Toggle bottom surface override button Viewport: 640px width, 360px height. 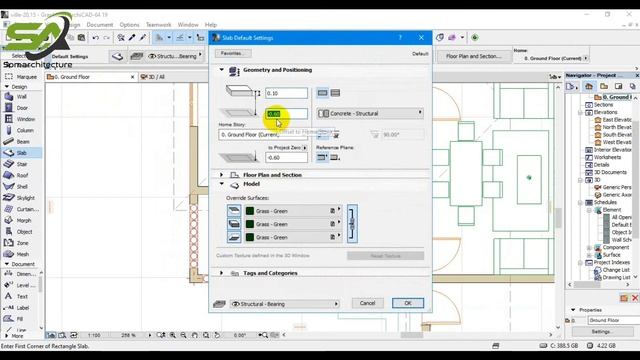(x=234, y=237)
